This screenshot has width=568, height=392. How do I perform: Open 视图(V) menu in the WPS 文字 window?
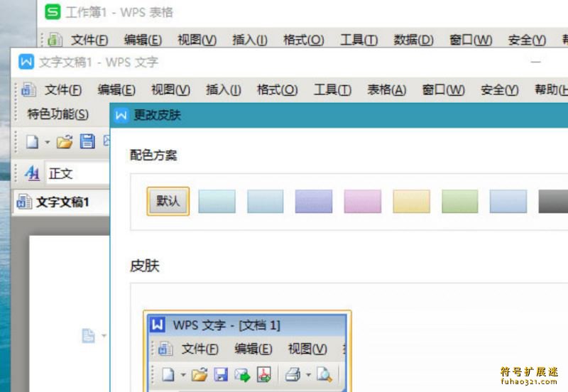(x=170, y=89)
